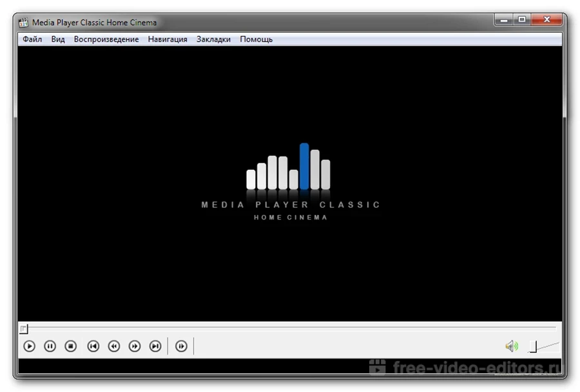Screen dimensions: 580x392
Task: Open the Помощь menu
Action: (x=256, y=39)
